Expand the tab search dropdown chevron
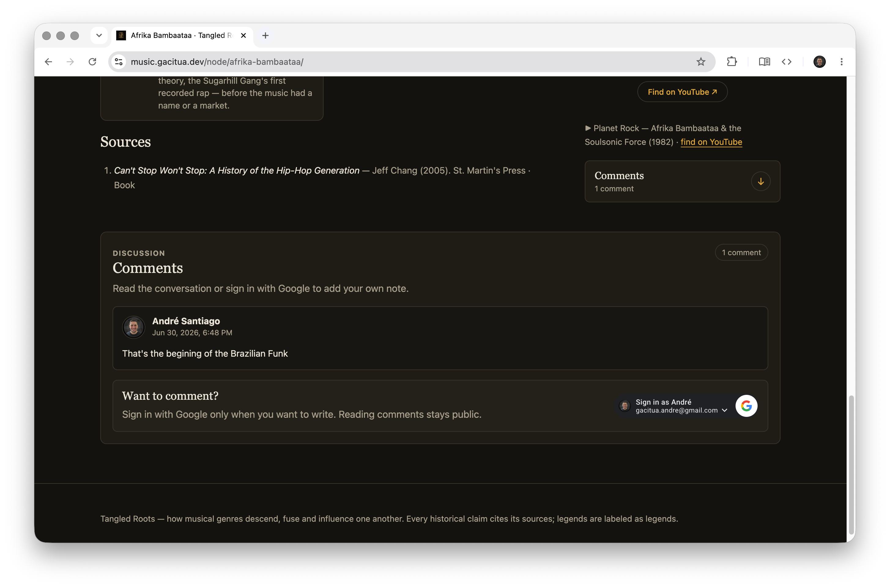The width and height of the screenshot is (890, 588). coord(99,36)
